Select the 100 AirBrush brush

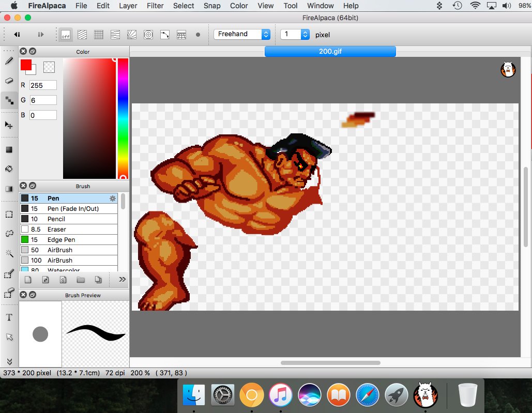tap(69, 261)
